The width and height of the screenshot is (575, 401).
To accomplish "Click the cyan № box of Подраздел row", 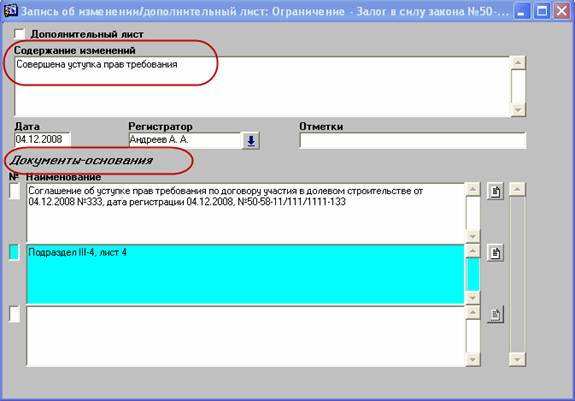I will (x=14, y=253).
